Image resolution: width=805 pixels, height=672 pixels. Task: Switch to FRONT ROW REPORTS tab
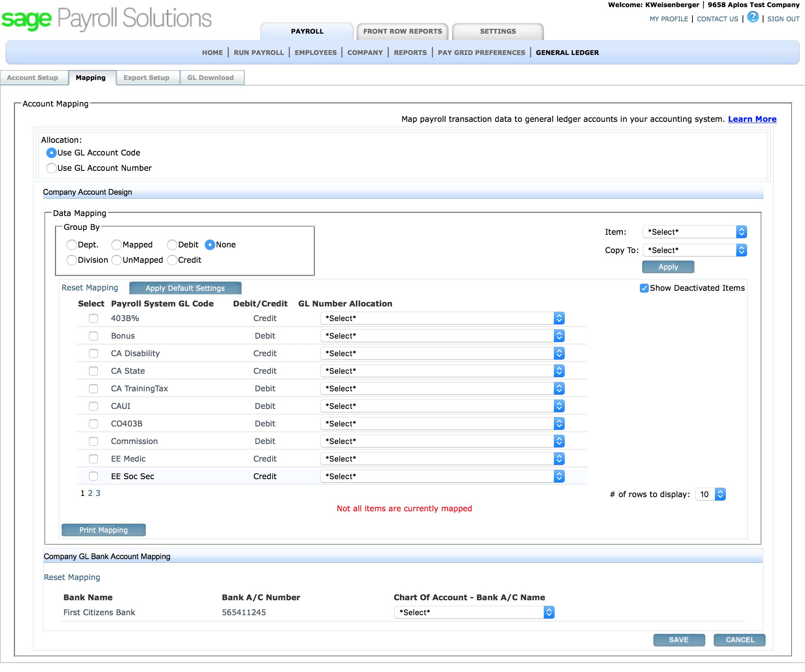402,31
